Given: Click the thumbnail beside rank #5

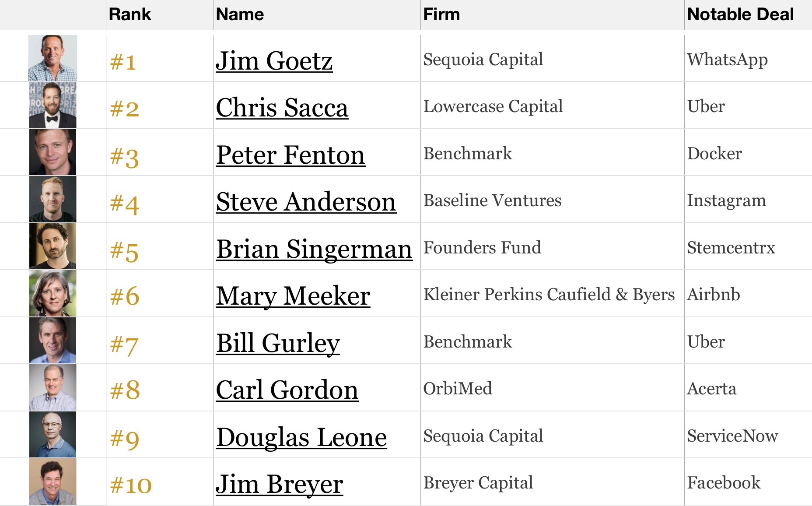Looking at the screenshot, I should (52, 246).
